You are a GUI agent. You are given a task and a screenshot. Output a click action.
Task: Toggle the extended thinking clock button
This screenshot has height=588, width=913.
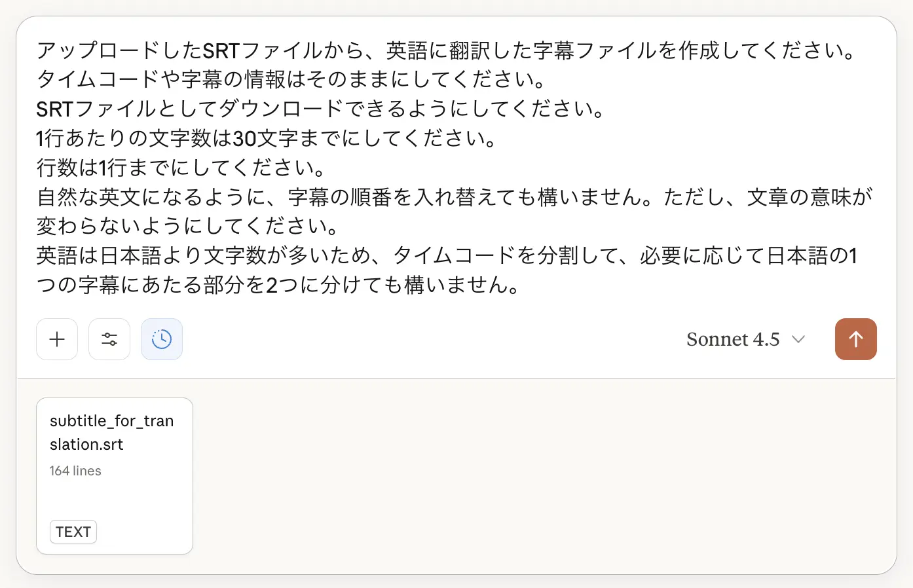click(162, 339)
